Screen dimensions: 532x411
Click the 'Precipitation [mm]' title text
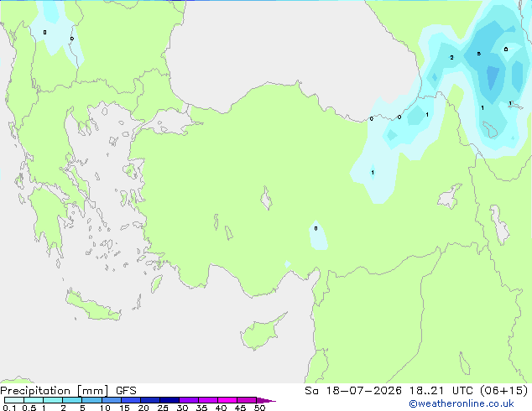click(x=55, y=391)
